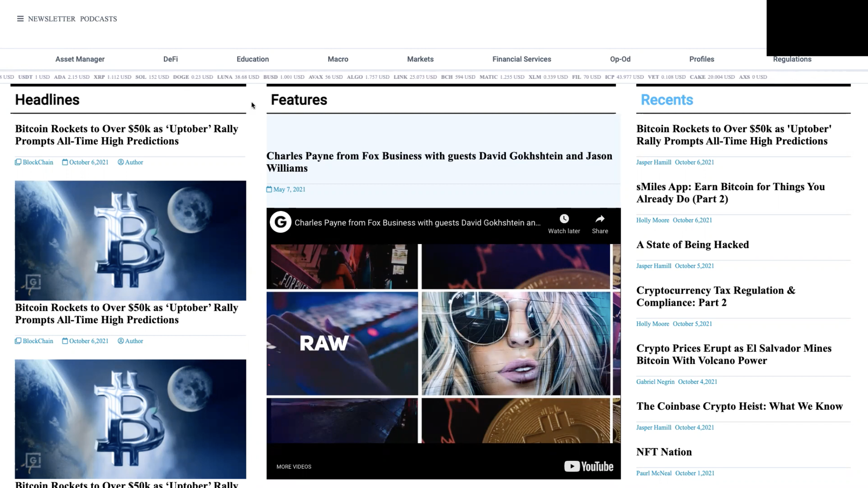The width and height of the screenshot is (868, 488).
Task: Open Cryptocurrency Tax Regulation & Compliance article
Action: click(716, 297)
